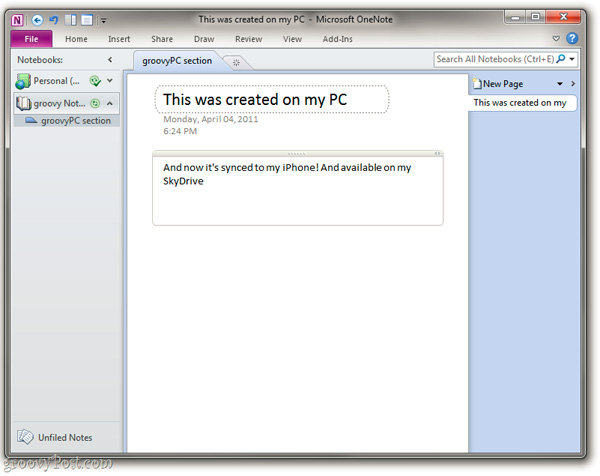The height and width of the screenshot is (476, 600).
Task: Click the groovyPC section tab
Action: tap(177, 61)
